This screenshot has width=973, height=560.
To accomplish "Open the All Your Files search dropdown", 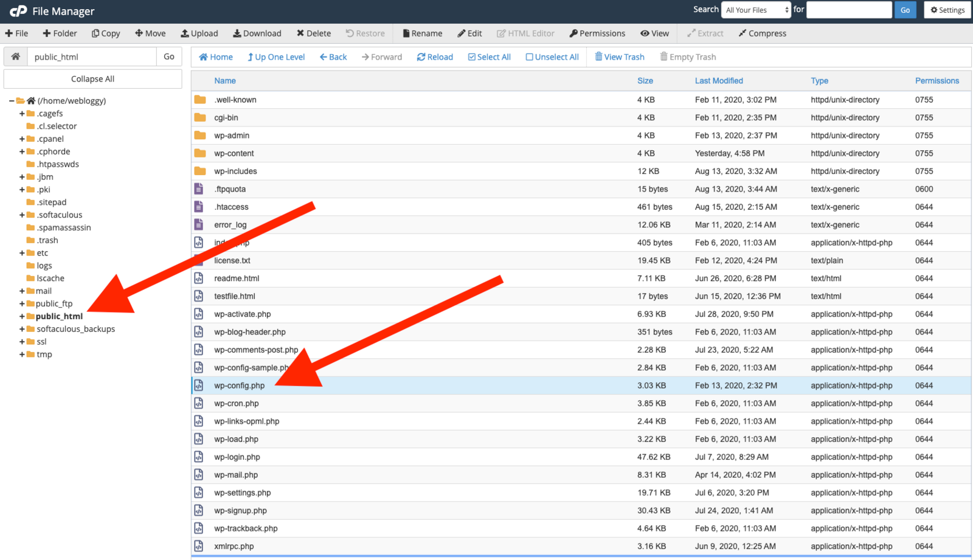I will 756,10.
